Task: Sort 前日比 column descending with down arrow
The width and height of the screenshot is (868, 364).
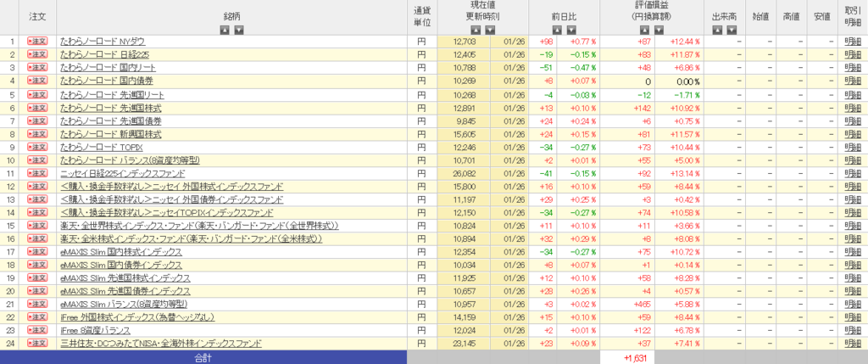Action: tap(571, 30)
